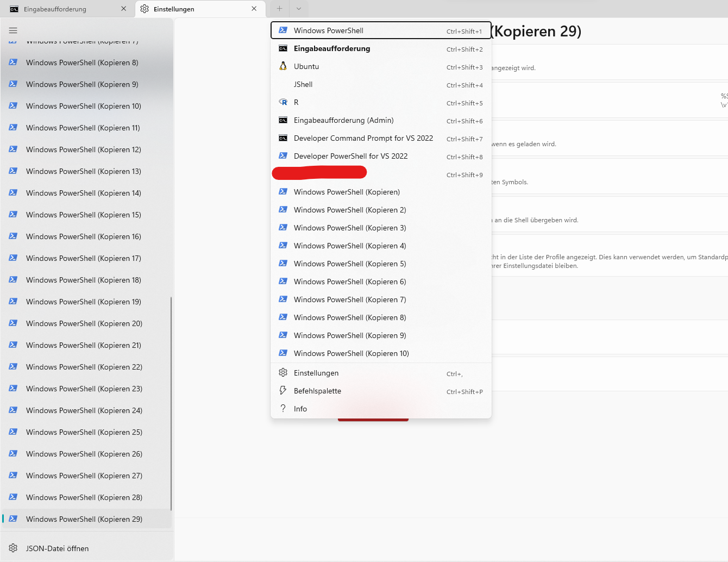Select sidebar Windows PowerShell (Kopieren 27)
728x562 pixels.
pos(87,476)
